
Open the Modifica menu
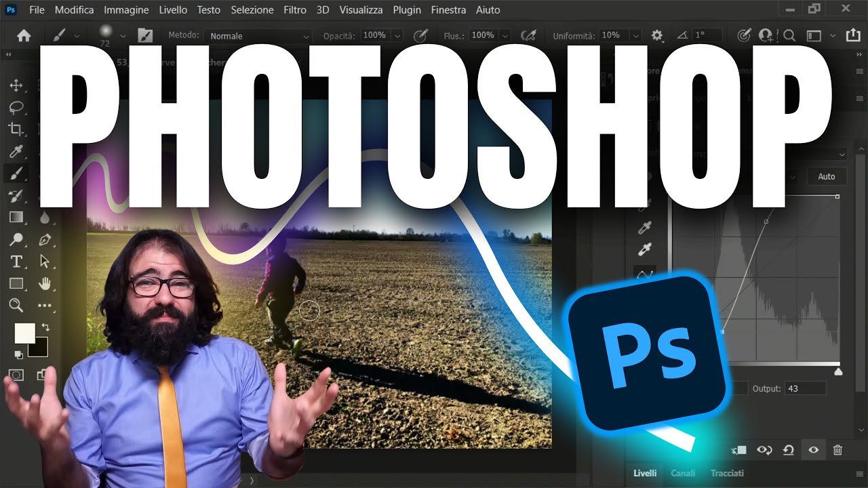click(x=75, y=10)
